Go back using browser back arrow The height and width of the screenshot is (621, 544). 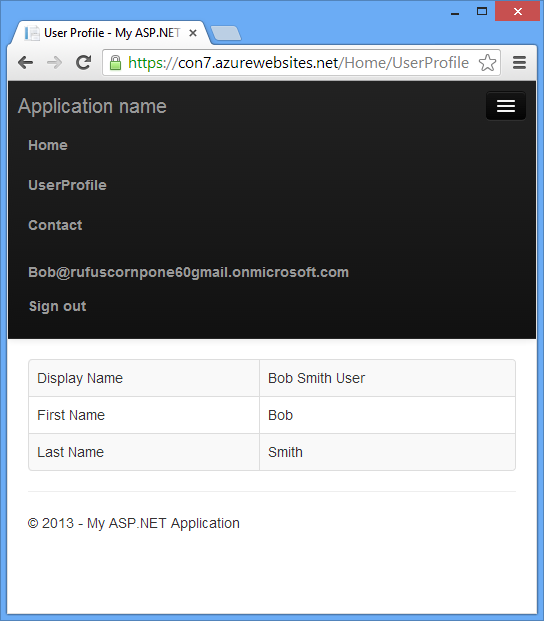(26, 63)
